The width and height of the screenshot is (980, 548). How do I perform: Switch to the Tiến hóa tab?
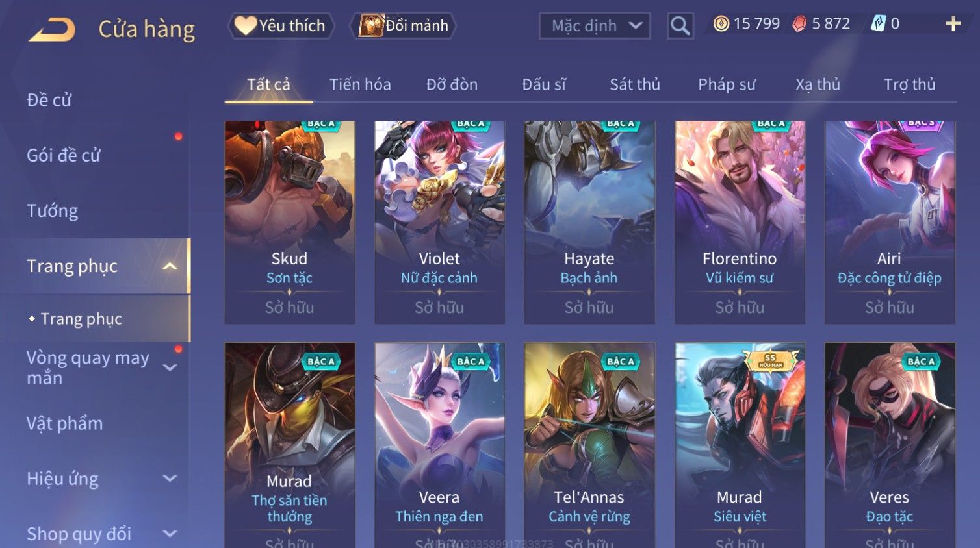[x=360, y=84]
